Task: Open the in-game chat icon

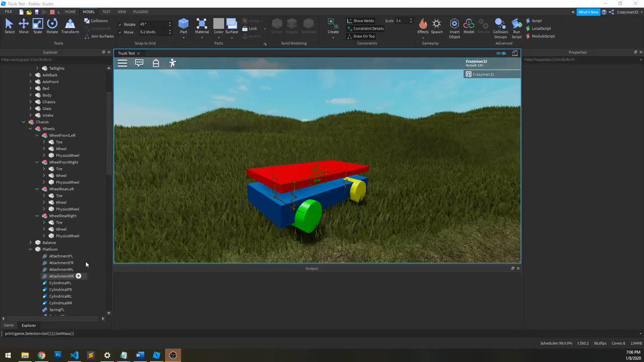Action: (139, 63)
